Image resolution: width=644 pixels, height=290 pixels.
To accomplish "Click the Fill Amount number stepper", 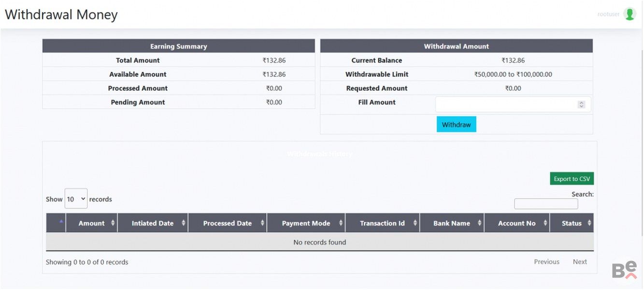I will [581, 104].
